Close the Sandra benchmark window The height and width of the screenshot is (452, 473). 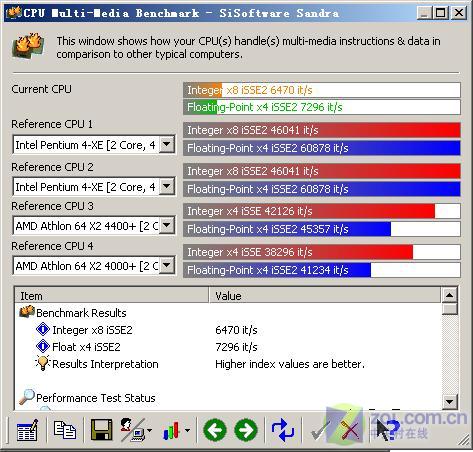coord(459,13)
